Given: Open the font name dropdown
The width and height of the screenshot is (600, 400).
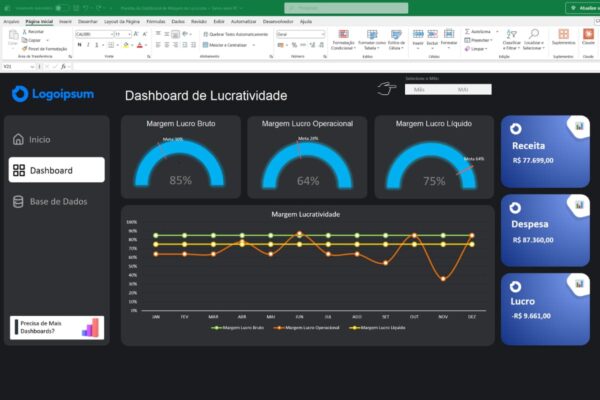Looking at the screenshot, I should [x=112, y=34].
